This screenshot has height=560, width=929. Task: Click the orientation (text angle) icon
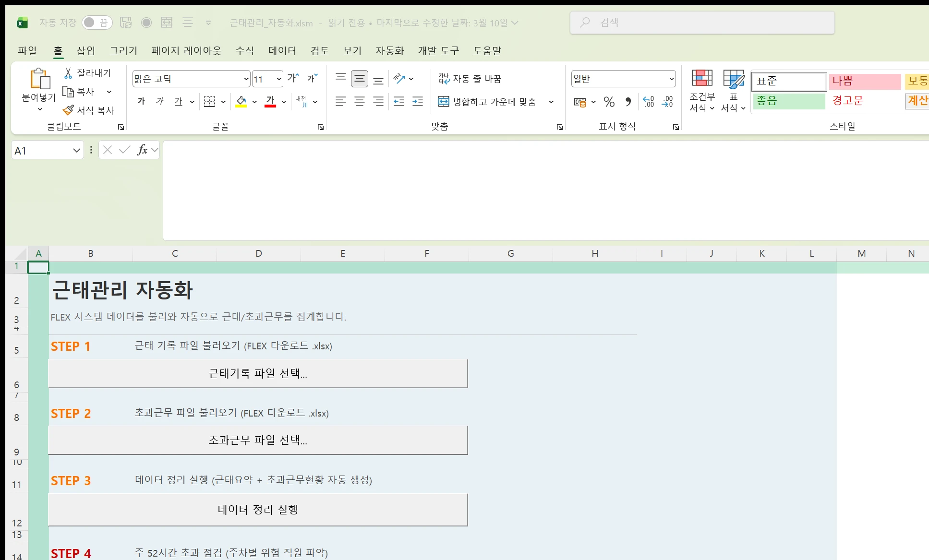pos(399,79)
